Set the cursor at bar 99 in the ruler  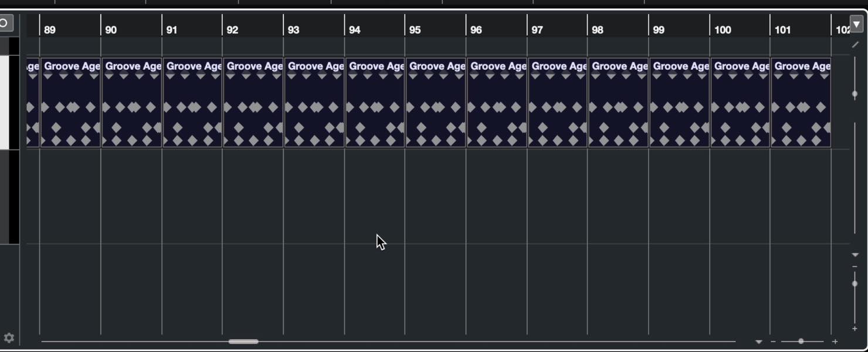659,30
